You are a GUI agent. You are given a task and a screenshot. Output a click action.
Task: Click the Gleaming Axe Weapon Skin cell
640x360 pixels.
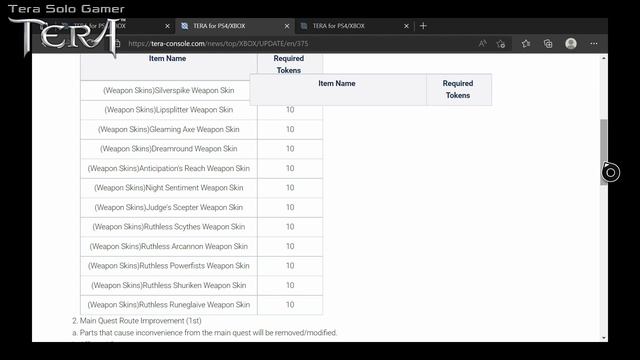pos(169,129)
